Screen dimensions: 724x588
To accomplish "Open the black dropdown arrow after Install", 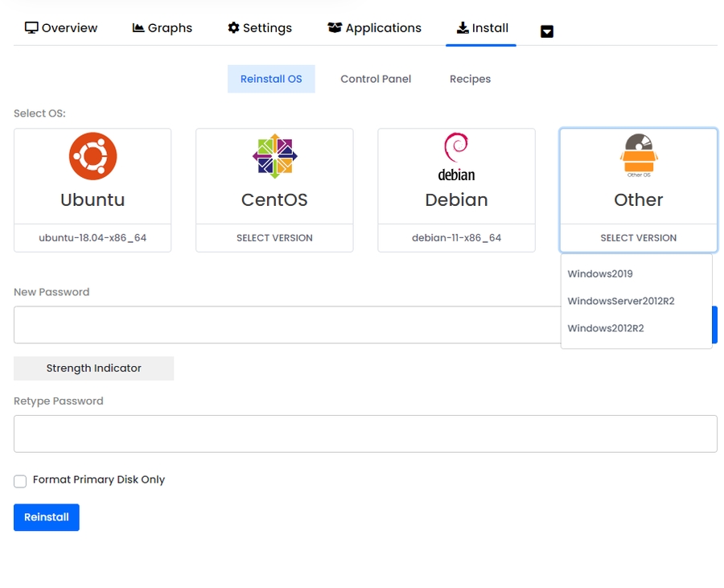I will pos(547,31).
